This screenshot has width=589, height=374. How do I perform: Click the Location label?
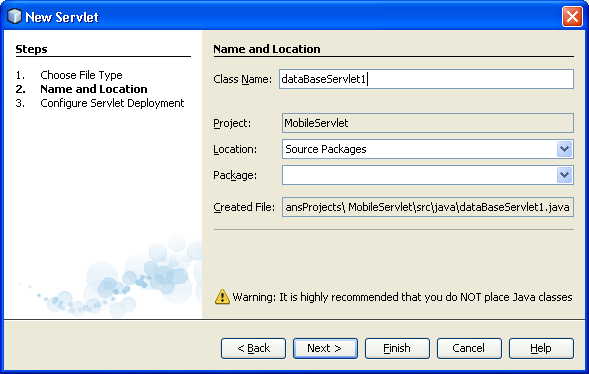click(235, 149)
